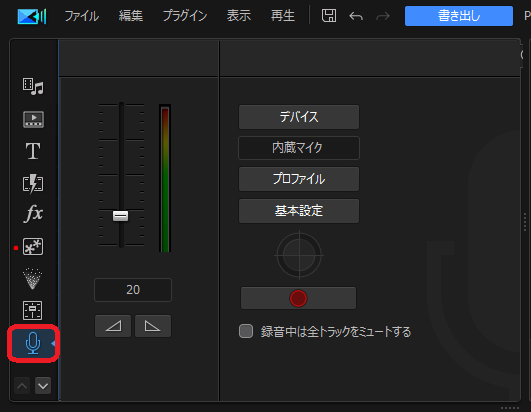Toggle the fade-in button
Image resolution: width=531 pixels, height=412 pixels.
(x=113, y=326)
